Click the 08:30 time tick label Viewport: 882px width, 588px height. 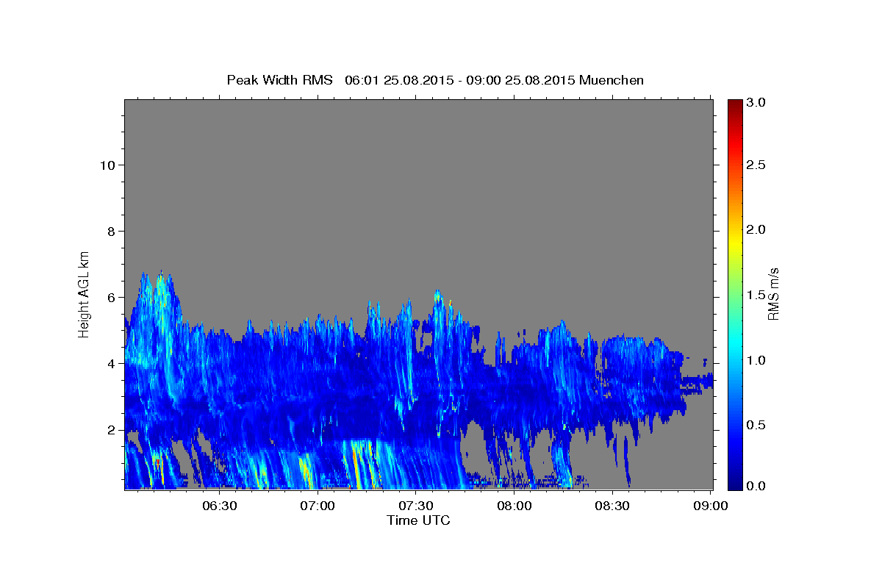(x=612, y=506)
